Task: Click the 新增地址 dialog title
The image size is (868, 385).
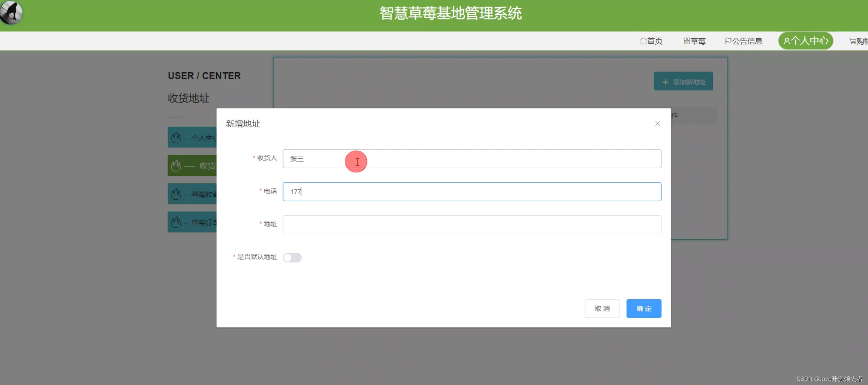Action: coord(243,124)
